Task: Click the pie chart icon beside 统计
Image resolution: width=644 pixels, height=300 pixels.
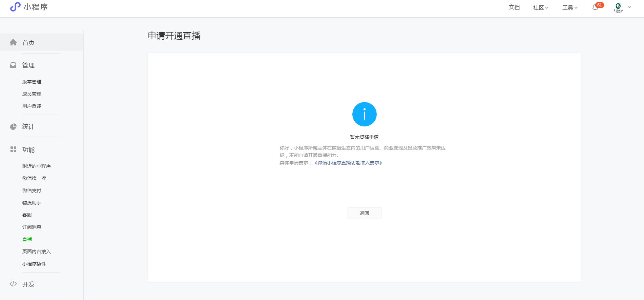Action: [x=13, y=126]
